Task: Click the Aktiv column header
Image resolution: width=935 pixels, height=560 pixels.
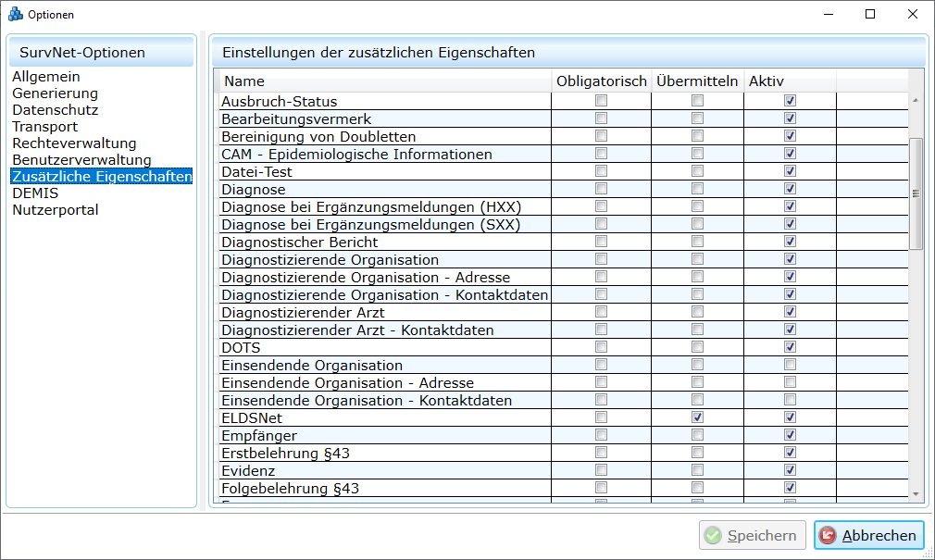Action: coord(766,81)
